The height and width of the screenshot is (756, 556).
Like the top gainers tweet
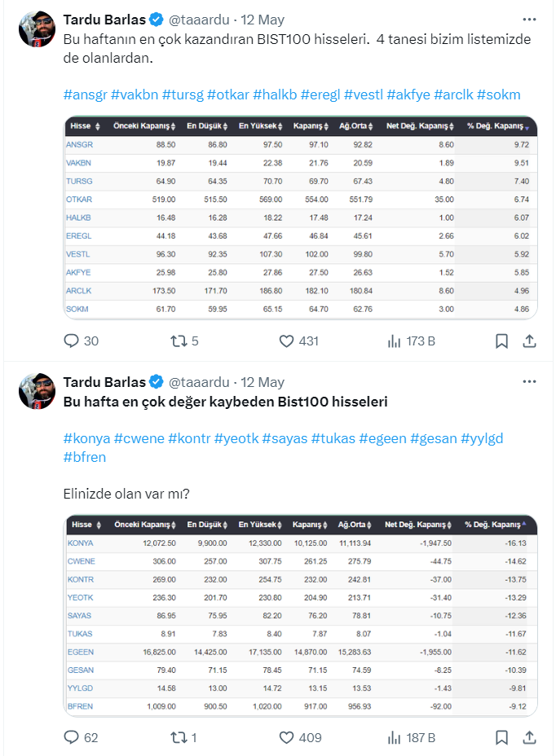(286, 341)
